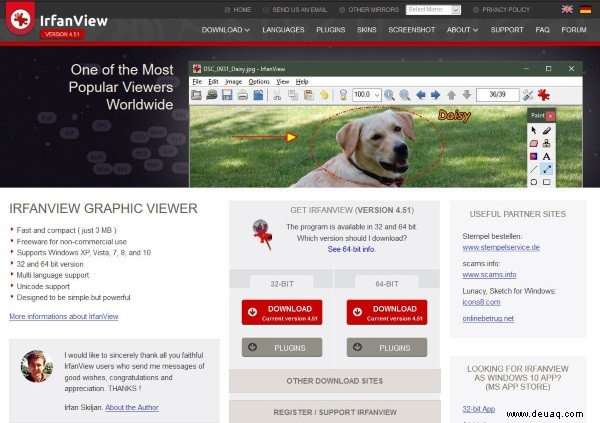600x423 pixels.
Task: Open the FAQ page
Action: pos(542,30)
